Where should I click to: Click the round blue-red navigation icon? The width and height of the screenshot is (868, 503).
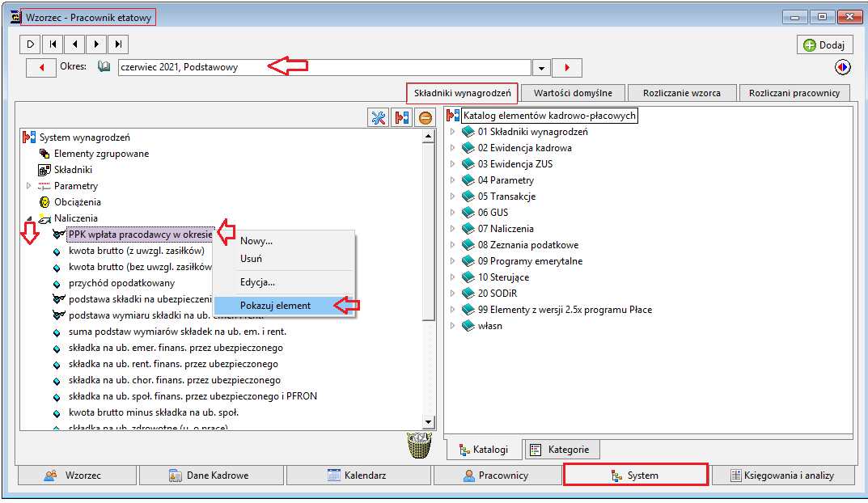[x=843, y=67]
